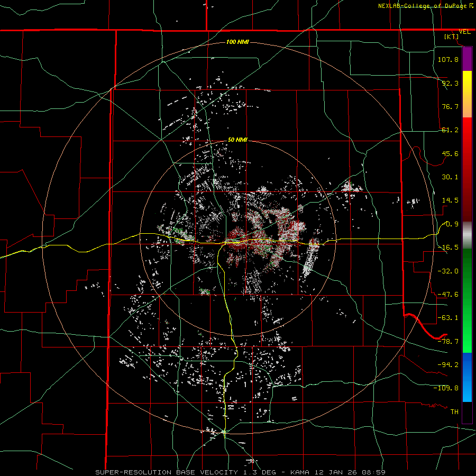Click the -0.9 velocity scale value
The width and height of the screenshot is (476, 476).
point(450,224)
